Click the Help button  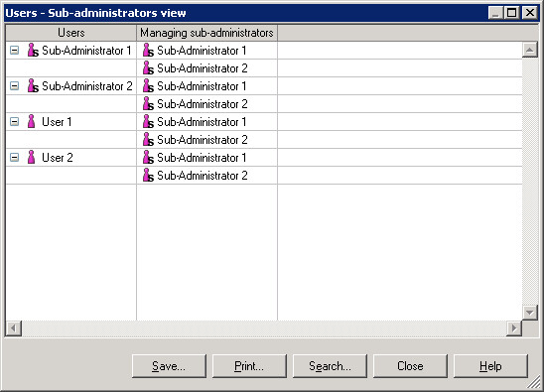coord(490,366)
